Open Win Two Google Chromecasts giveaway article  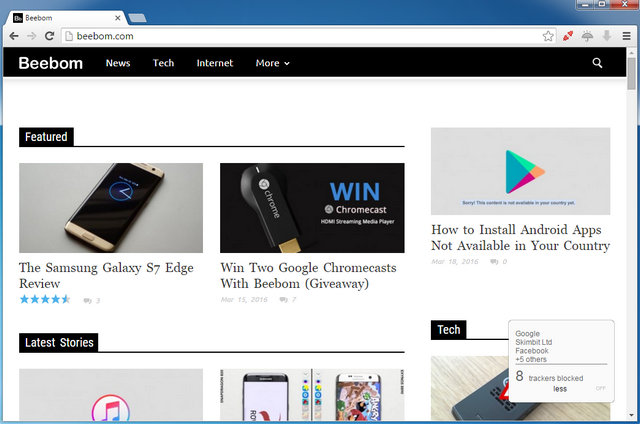coord(308,275)
